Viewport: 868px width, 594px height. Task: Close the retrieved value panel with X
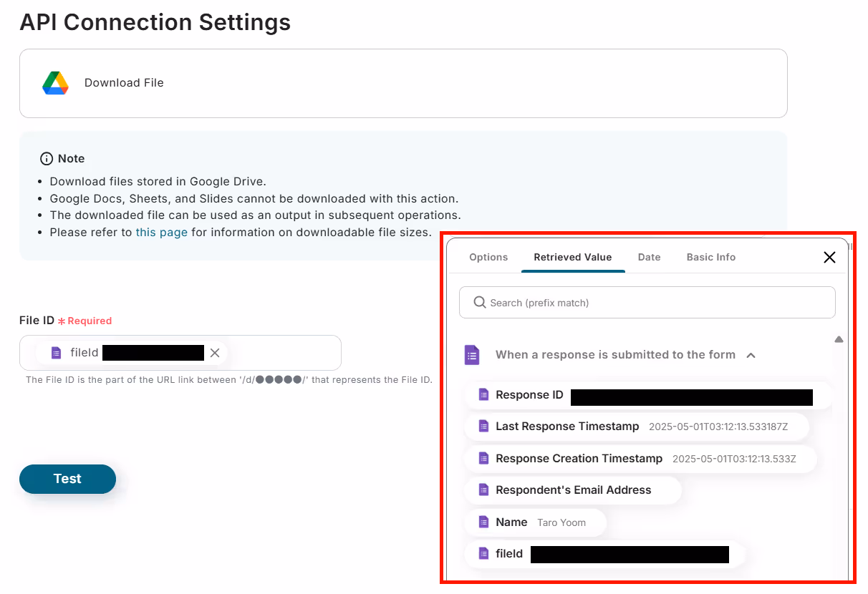[829, 258]
